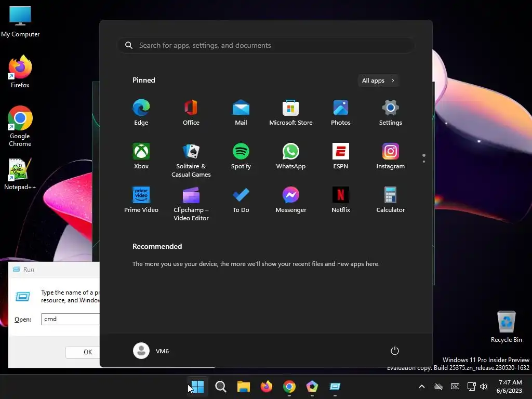532x399 pixels.
Task: Open Solitaire & Casual Games
Action: click(191, 160)
